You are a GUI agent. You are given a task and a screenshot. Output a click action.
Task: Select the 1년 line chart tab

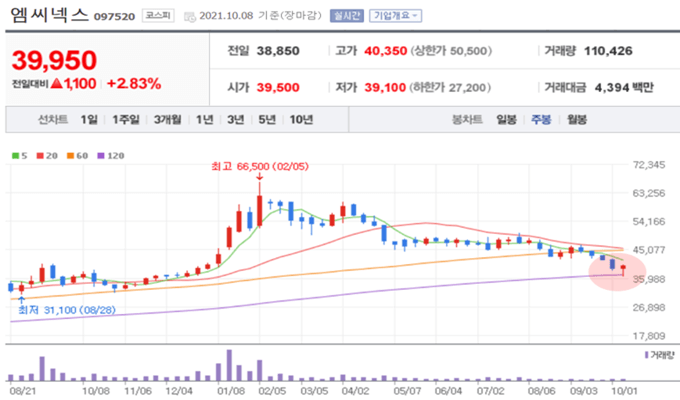(x=204, y=119)
